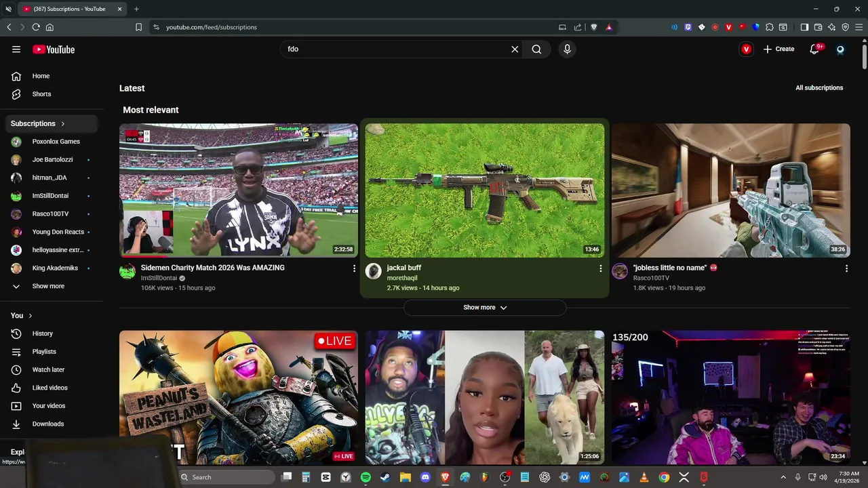The height and width of the screenshot is (488, 868).
Task: Reload the page with the browser refresh button
Action: click(x=36, y=27)
